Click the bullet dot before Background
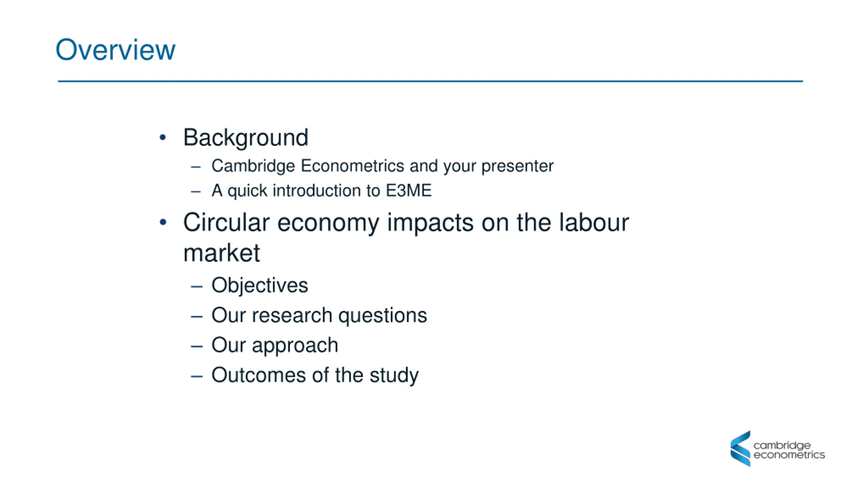Screen dimensions: 868x488 coord(163,138)
